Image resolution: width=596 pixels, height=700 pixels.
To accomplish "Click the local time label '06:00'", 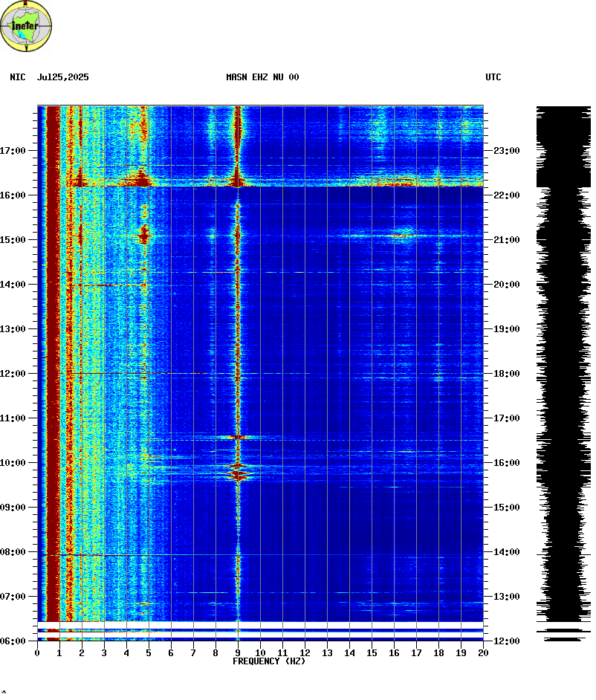I will coord(13,641).
